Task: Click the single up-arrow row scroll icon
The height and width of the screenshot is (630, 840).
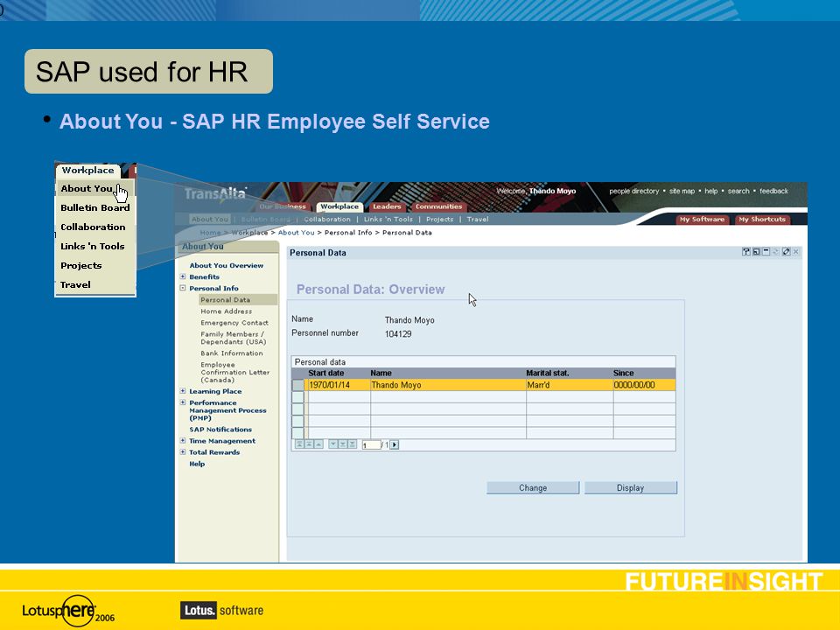Action: 318,444
